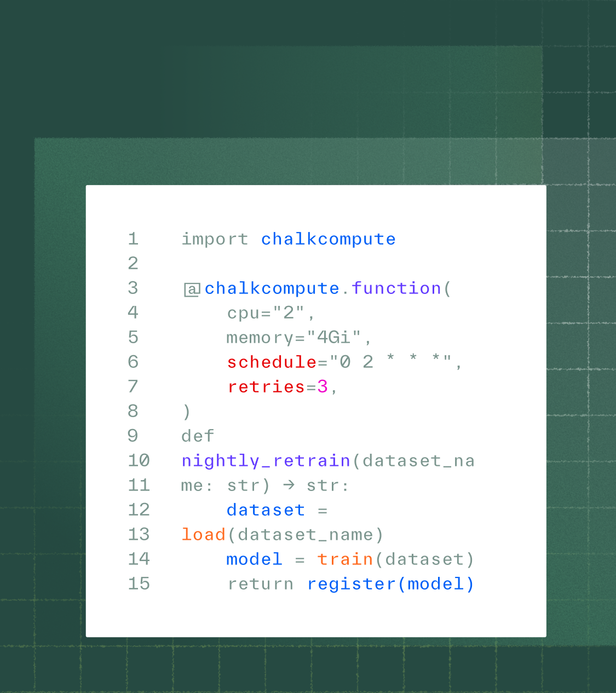The height and width of the screenshot is (693, 616).
Task: Click the "def" keyword on line 9
Action: 198,436
